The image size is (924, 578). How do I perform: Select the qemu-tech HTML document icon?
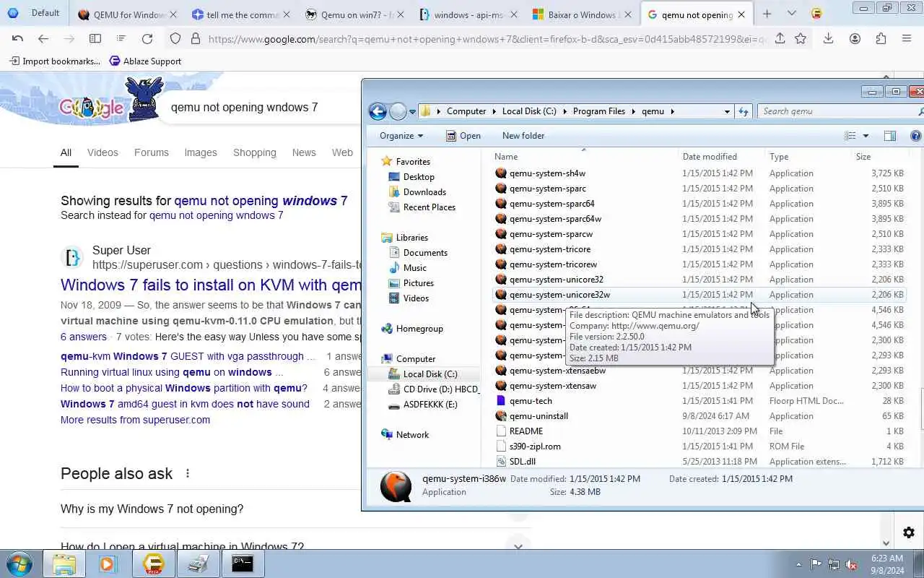[502, 401]
